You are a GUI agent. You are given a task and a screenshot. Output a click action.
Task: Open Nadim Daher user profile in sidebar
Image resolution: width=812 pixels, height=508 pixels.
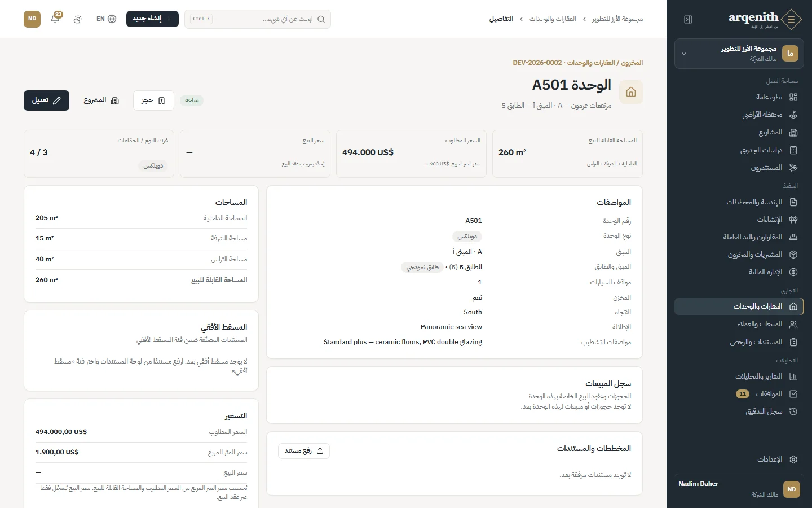click(739, 489)
